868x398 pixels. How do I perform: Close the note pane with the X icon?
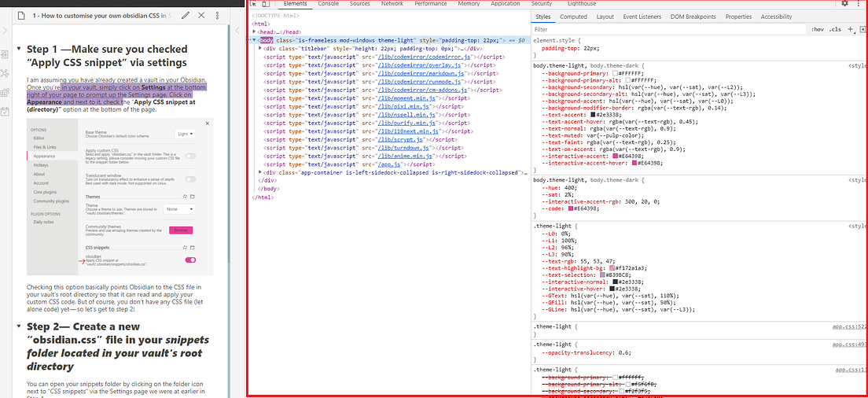(x=201, y=16)
